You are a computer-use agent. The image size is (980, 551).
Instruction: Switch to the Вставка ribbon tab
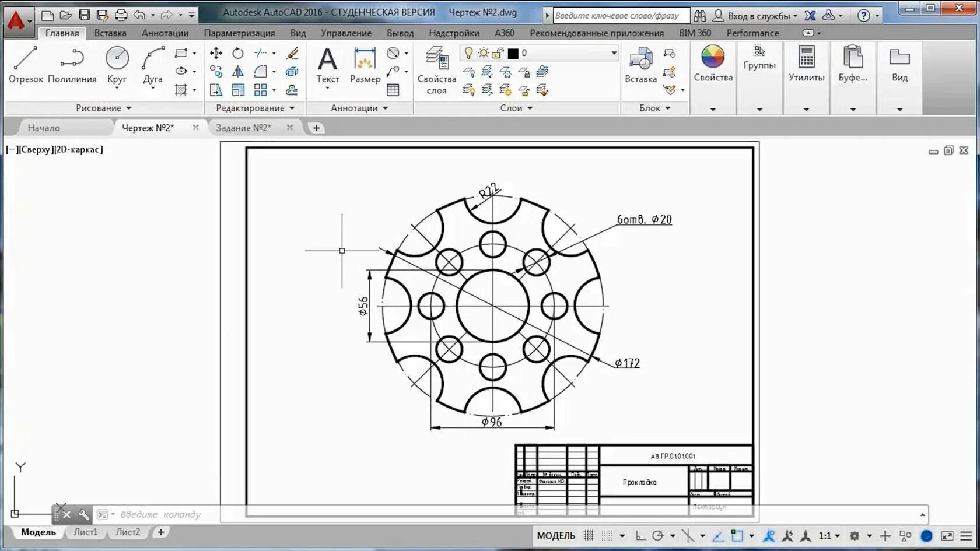point(110,33)
